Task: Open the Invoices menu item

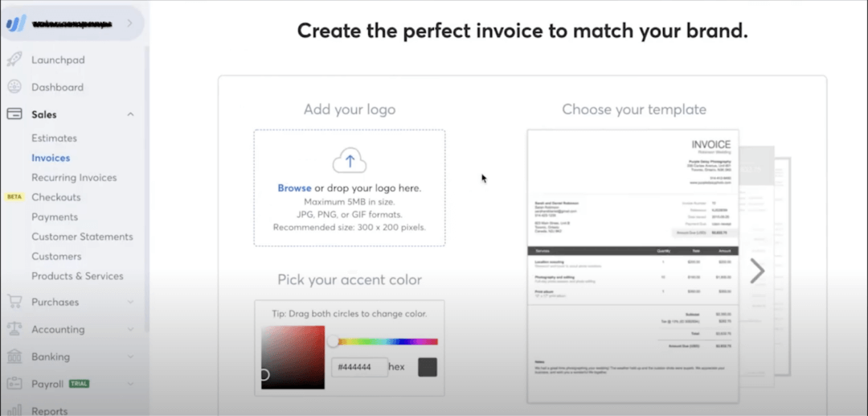Action: click(51, 158)
